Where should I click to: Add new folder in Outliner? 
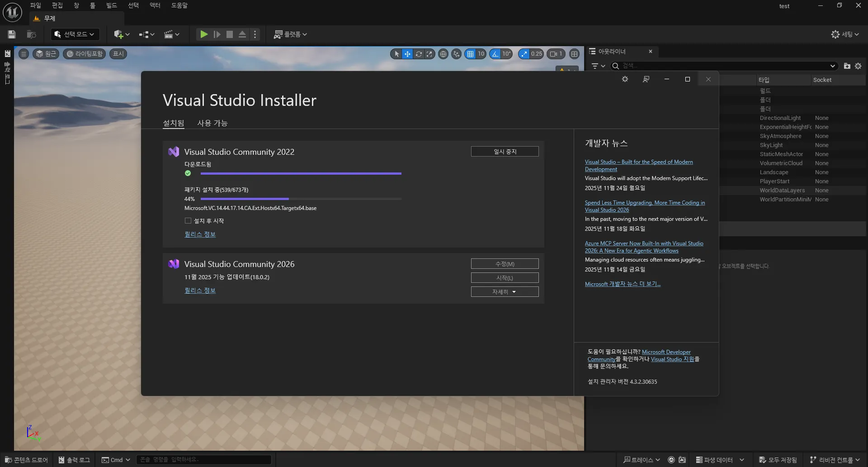847,66
